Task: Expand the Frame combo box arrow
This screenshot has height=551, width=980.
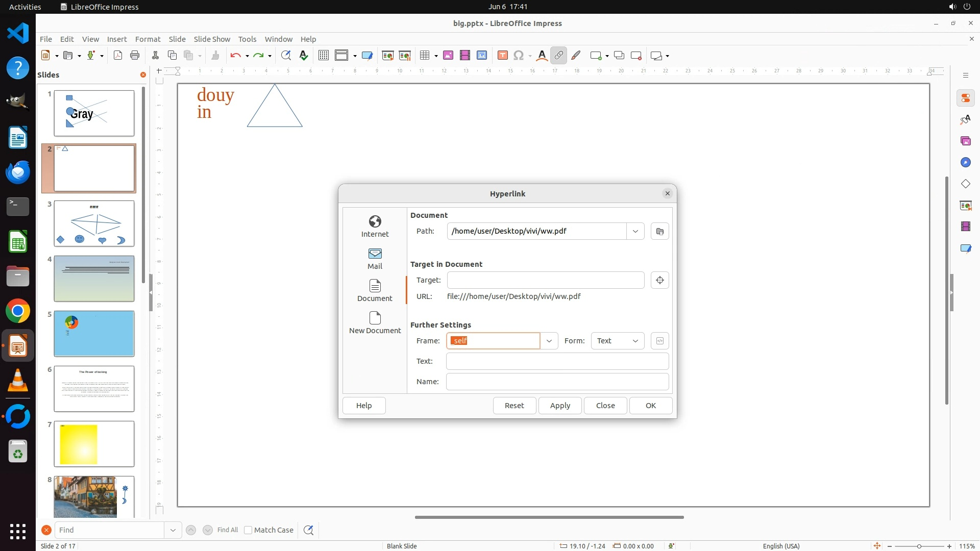Action: tap(549, 341)
